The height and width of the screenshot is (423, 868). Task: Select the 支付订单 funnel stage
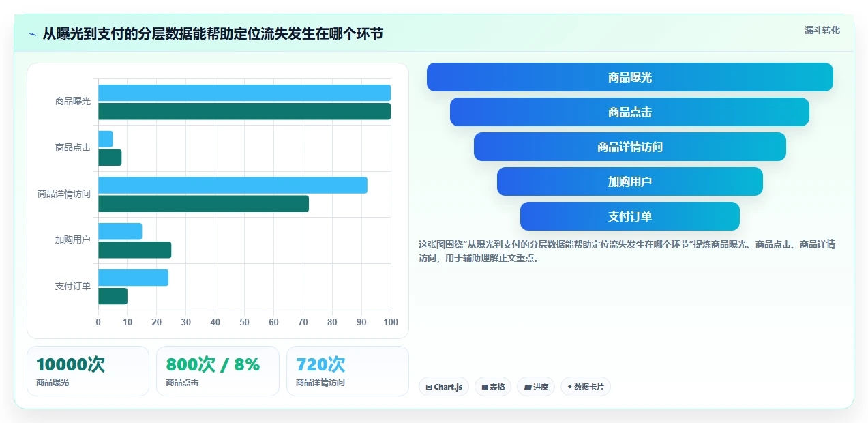(x=629, y=216)
